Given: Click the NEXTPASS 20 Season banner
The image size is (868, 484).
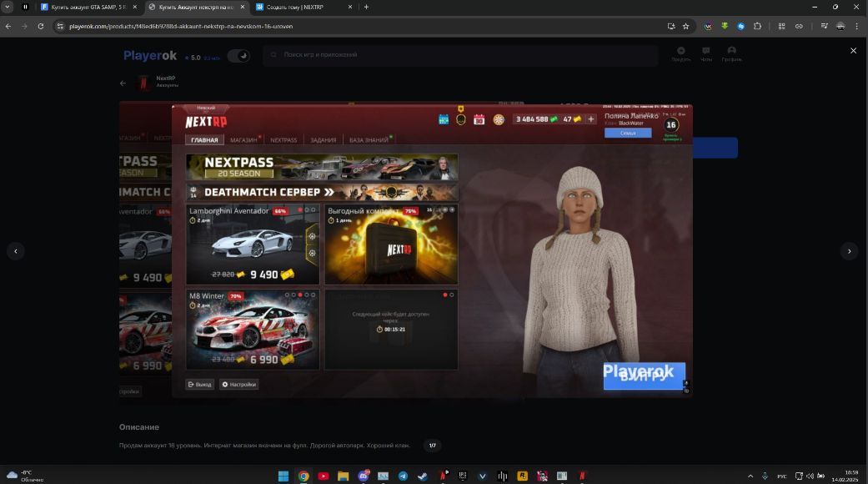Looking at the screenshot, I should 322,167.
